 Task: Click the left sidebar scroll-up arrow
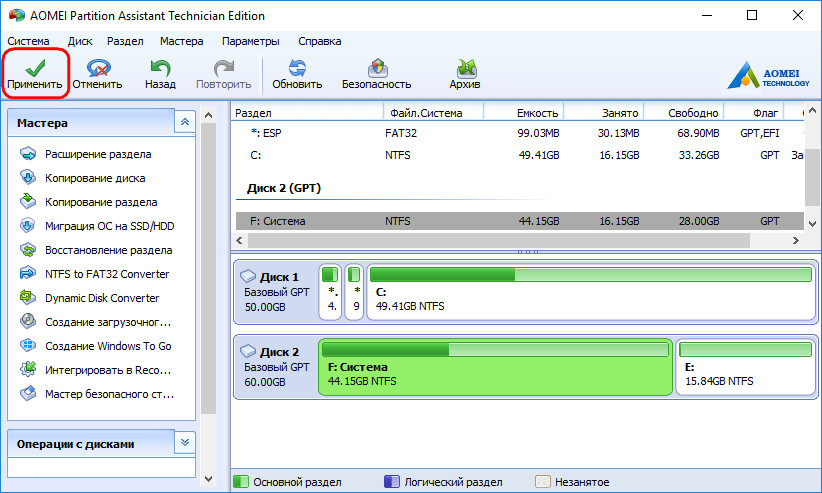(209, 115)
